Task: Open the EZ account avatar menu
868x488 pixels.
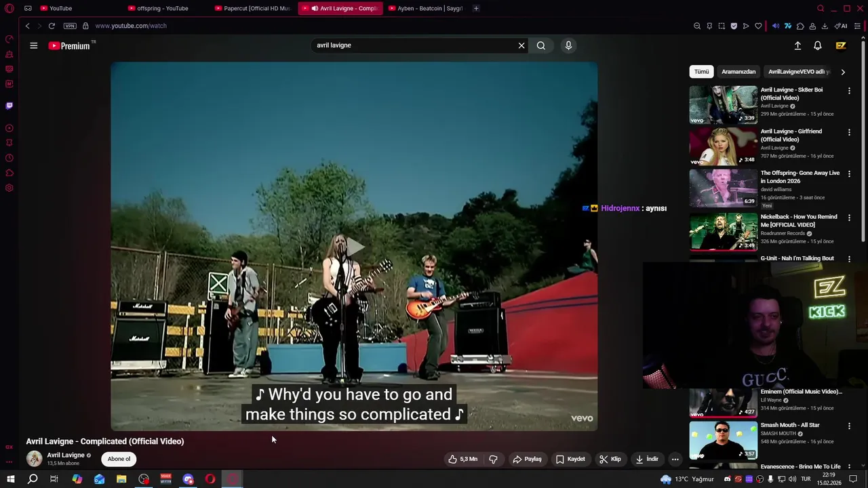Action: (841, 45)
